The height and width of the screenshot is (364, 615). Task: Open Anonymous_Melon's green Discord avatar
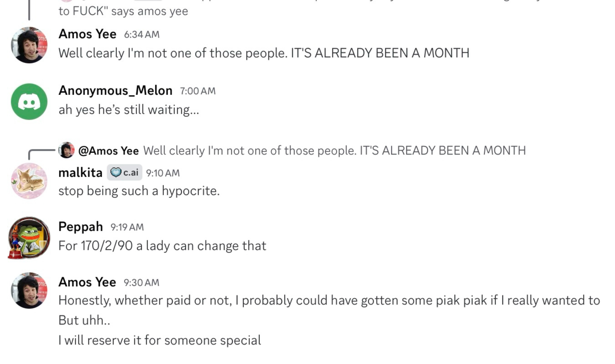[29, 102]
